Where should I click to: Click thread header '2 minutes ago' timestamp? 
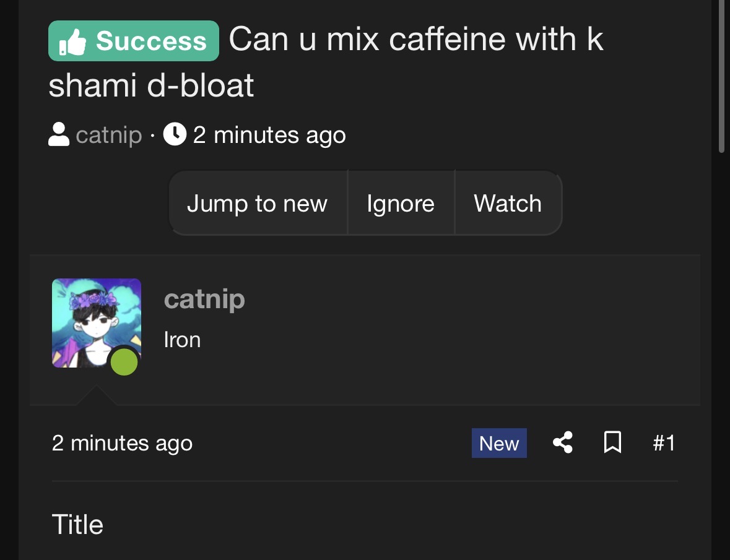[x=269, y=135]
